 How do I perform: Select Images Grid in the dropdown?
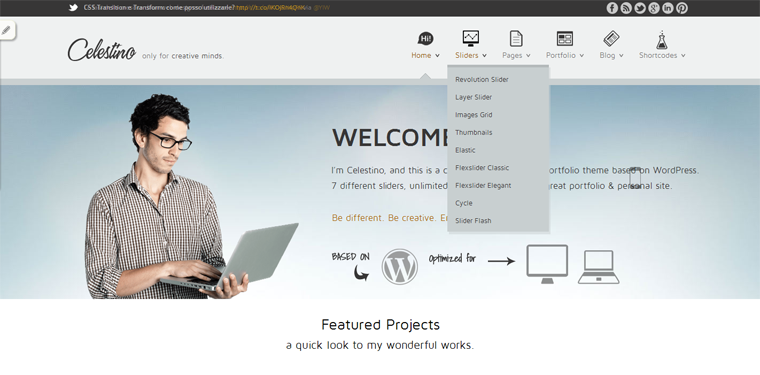click(474, 115)
